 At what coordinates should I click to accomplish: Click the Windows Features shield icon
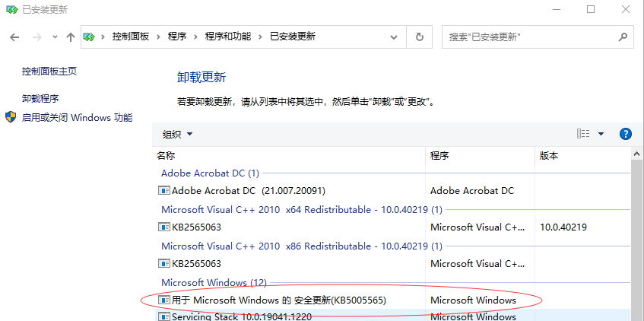[11, 117]
